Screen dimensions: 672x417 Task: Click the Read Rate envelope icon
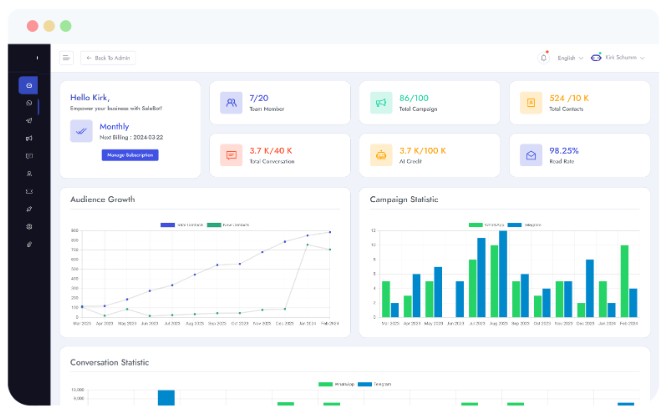(530, 155)
